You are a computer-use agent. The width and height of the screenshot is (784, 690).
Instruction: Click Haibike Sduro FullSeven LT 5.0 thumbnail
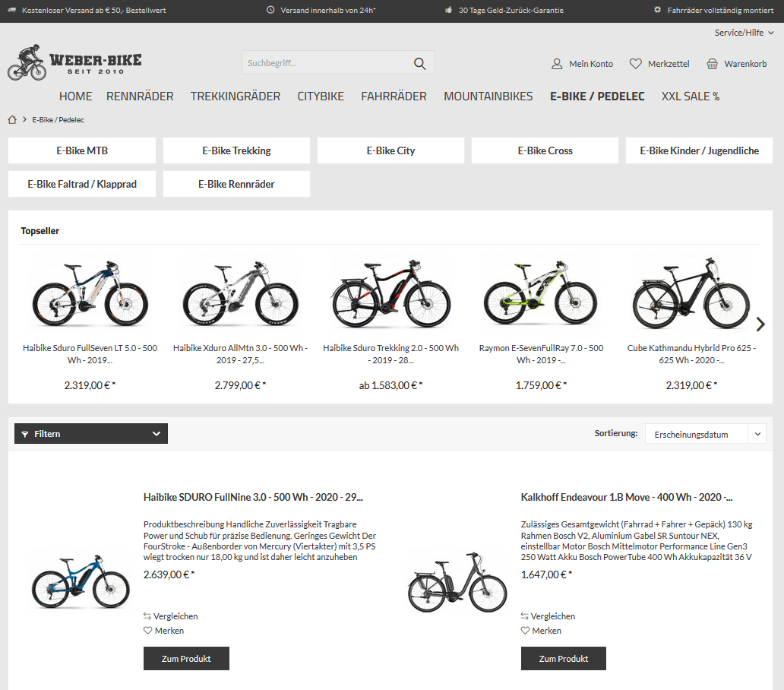coord(90,294)
